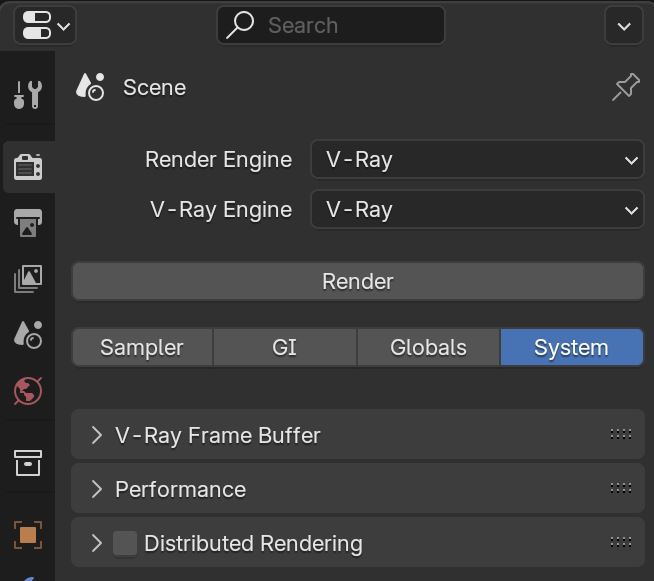Click the search magnifier icon
The height and width of the screenshot is (581, 654).
pos(240,25)
